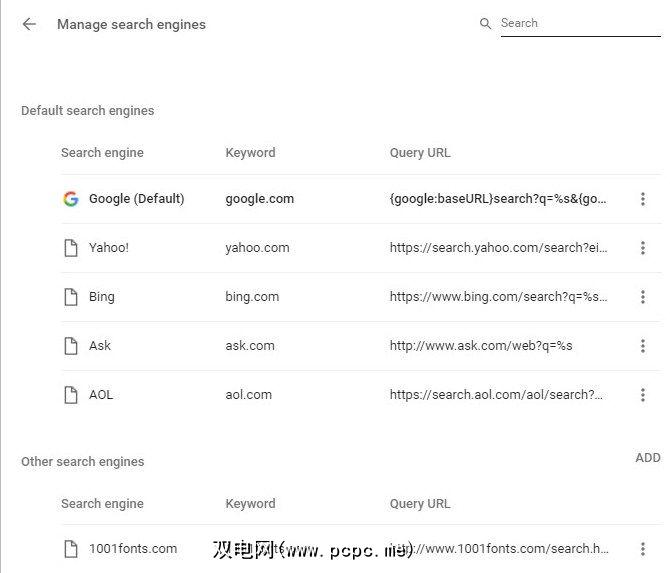Click the search magnifier icon
The image size is (670, 573).
pos(485,23)
